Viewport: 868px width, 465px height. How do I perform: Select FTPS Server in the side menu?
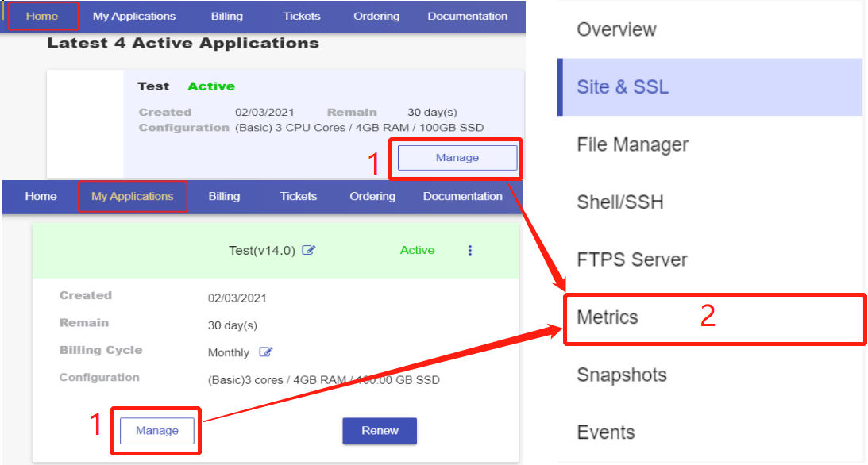click(631, 259)
